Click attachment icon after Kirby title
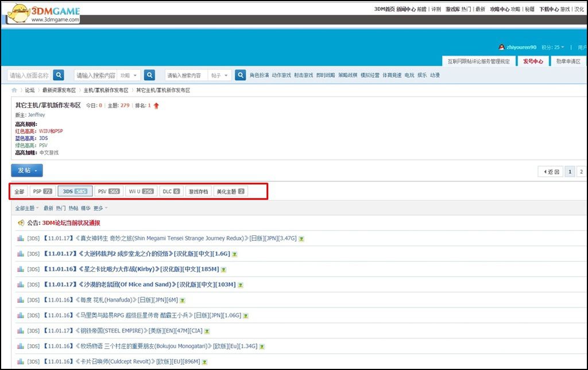 point(223,270)
